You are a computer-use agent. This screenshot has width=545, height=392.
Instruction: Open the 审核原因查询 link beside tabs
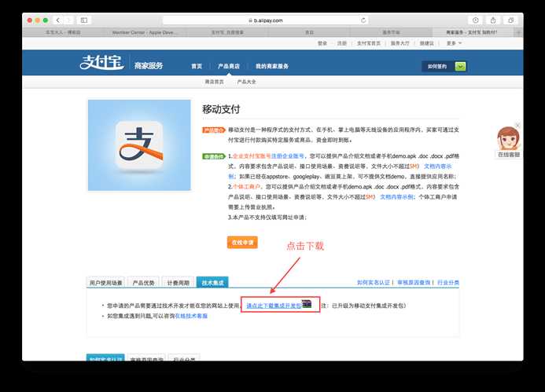[414, 283]
